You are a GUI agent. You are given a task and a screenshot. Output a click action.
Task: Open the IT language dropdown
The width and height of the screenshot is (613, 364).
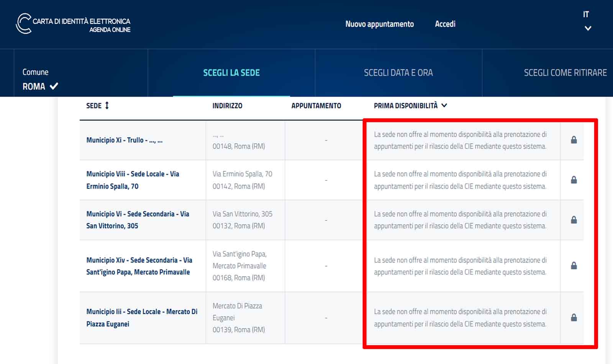(x=587, y=21)
